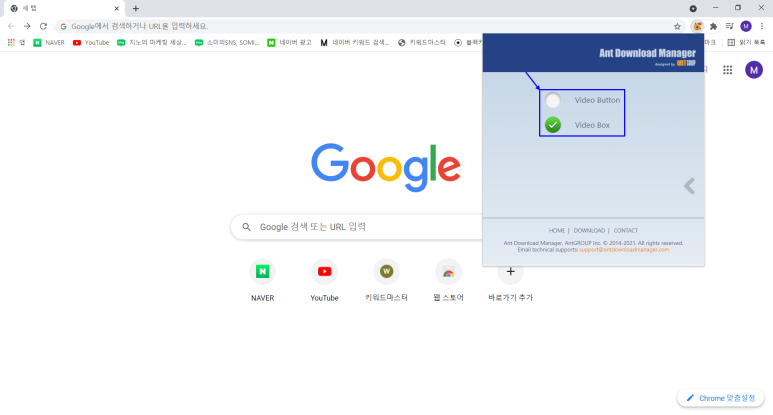The width and height of the screenshot is (773, 415).
Task: Open the media controls icon in toolbar
Action: click(x=730, y=26)
